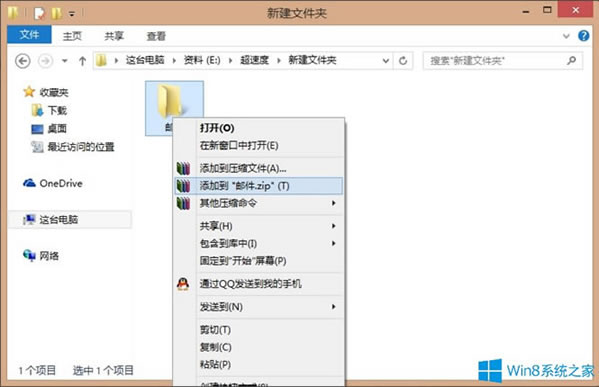The image size is (599, 387).
Task: Open the 包含到库中(I) submenu
Action: 259,243
